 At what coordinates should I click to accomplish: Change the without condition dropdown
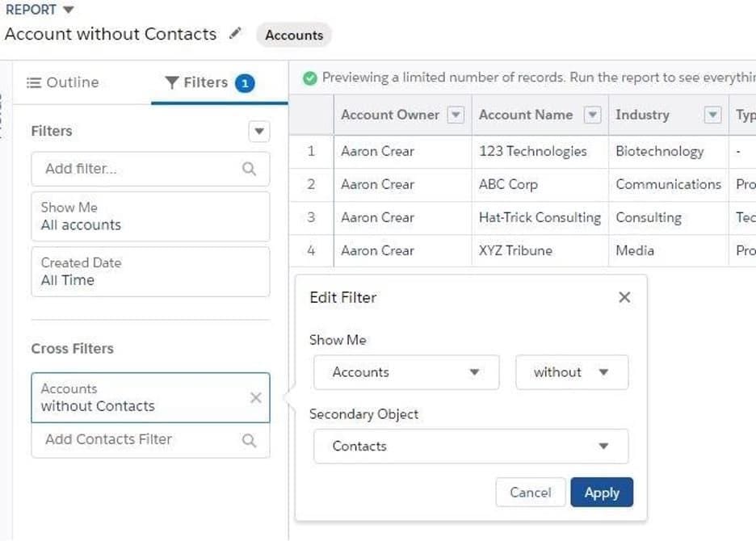click(x=571, y=372)
